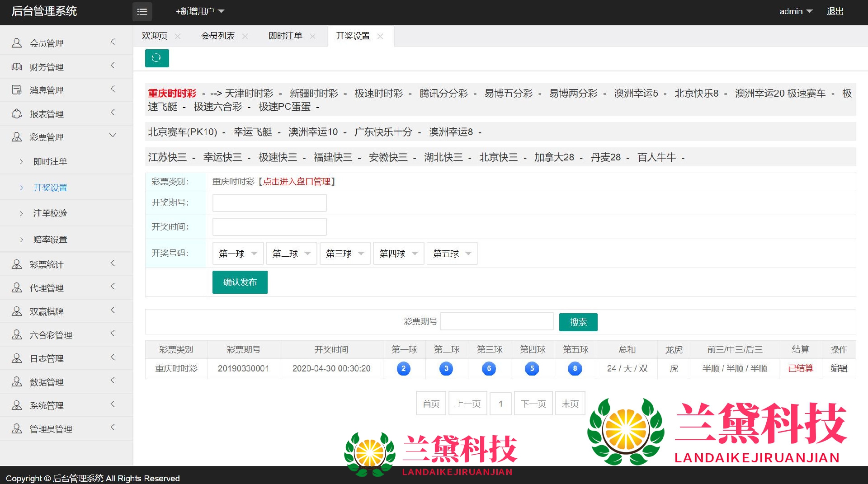
Task: Click 编辑 in the 重庆时时彩 row
Action: click(x=839, y=368)
